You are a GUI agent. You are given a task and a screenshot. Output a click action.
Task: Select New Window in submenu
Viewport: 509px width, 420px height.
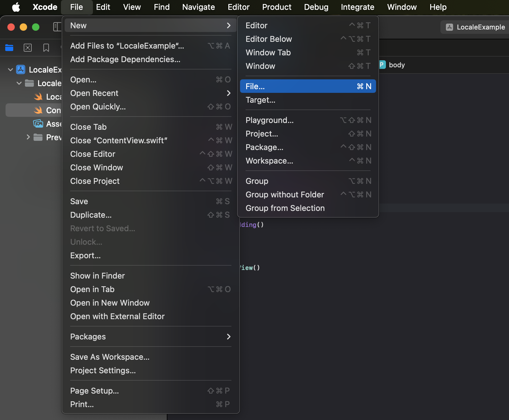308,66
